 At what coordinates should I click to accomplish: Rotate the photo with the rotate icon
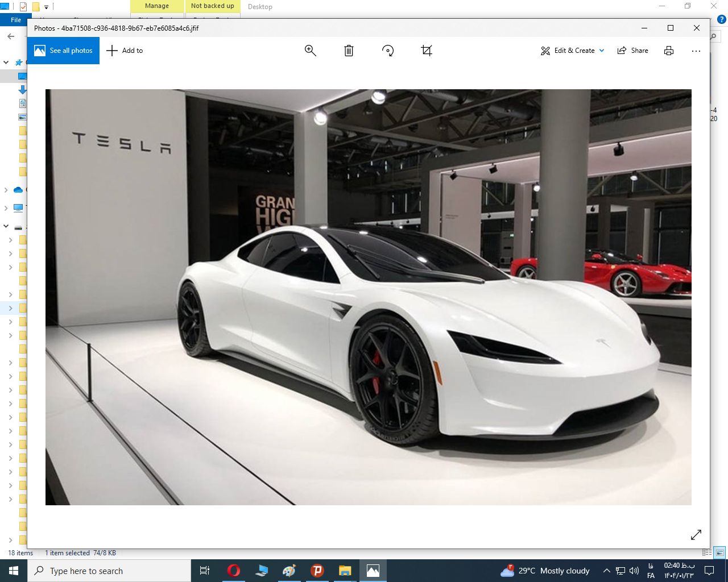(x=388, y=51)
